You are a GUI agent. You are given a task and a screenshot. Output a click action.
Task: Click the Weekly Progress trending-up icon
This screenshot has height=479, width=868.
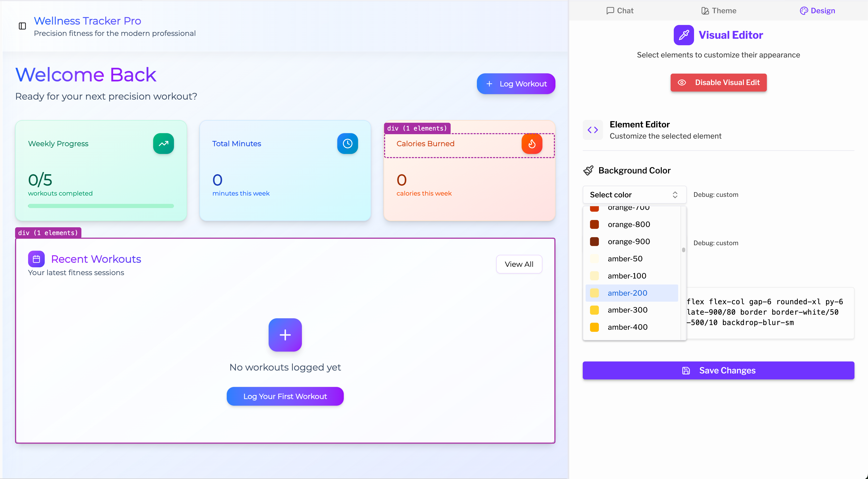point(163,144)
